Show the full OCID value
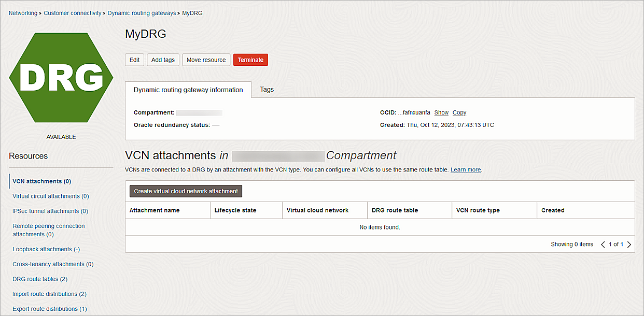The height and width of the screenshot is (316, 644). click(441, 112)
